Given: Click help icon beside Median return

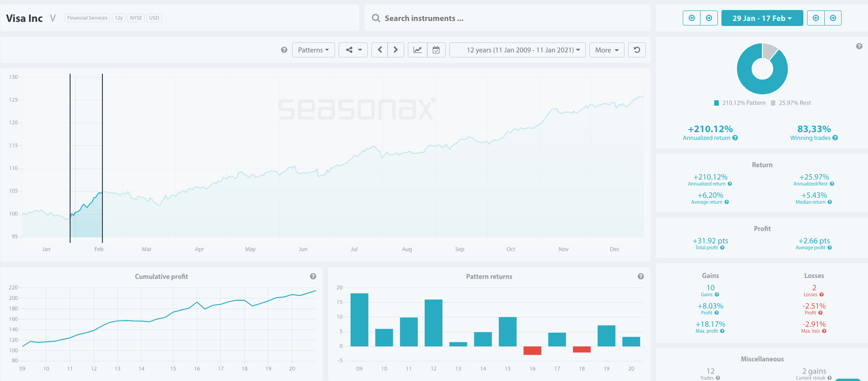Looking at the screenshot, I should pos(830,202).
